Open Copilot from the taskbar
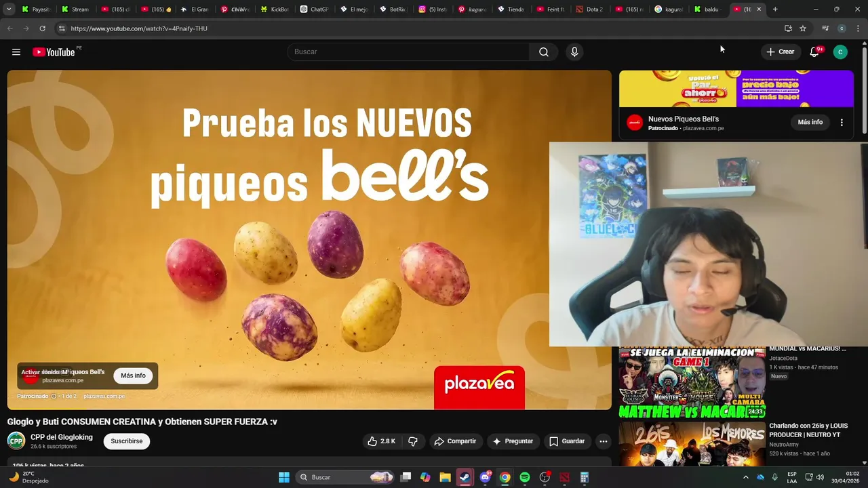 (425, 477)
